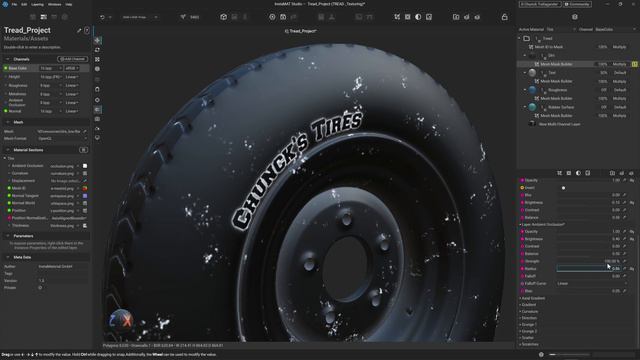The width and height of the screenshot is (640, 360).
Task: Toggle the Invert switch in layer properties
Action: (x=563, y=188)
